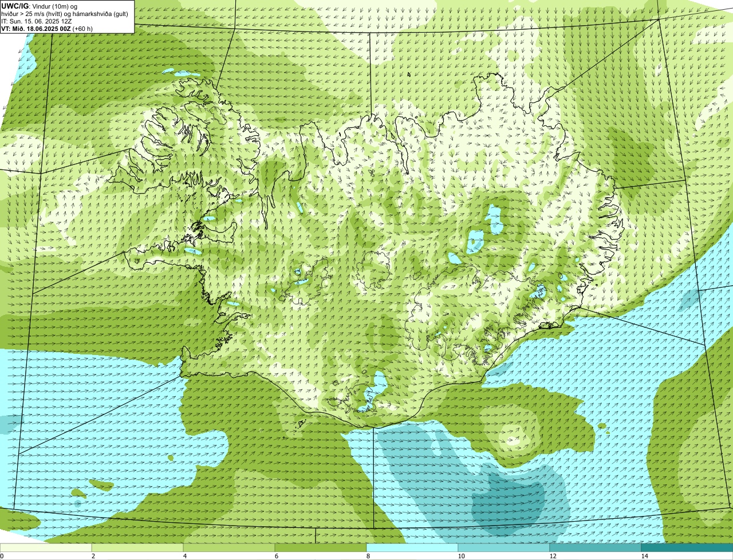Click the '6' label on the wind scale

tap(277, 556)
